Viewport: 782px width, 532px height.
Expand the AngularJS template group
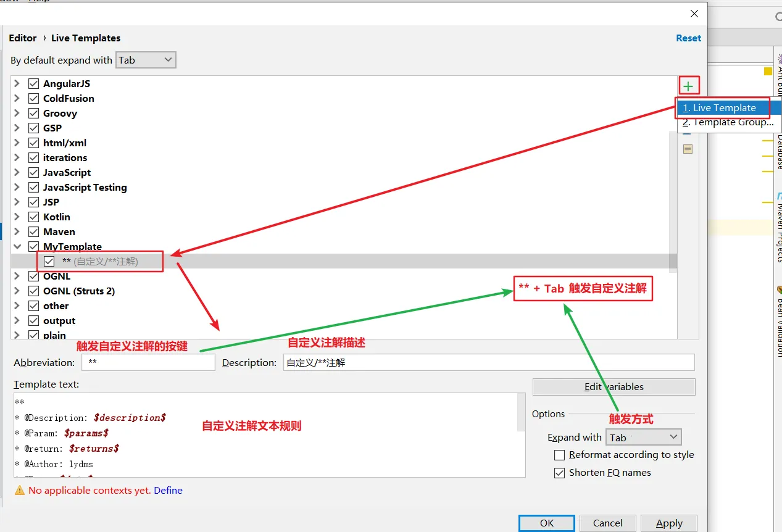(17, 83)
